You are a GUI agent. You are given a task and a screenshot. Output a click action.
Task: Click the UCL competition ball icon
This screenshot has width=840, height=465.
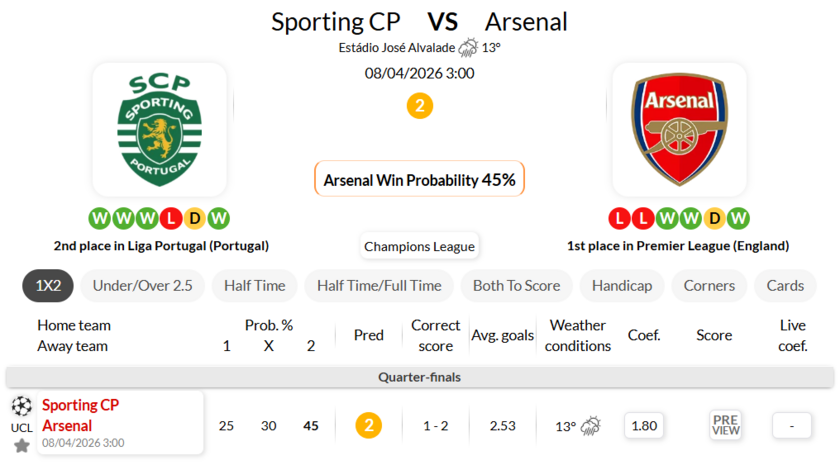click(x=21, y=406)
